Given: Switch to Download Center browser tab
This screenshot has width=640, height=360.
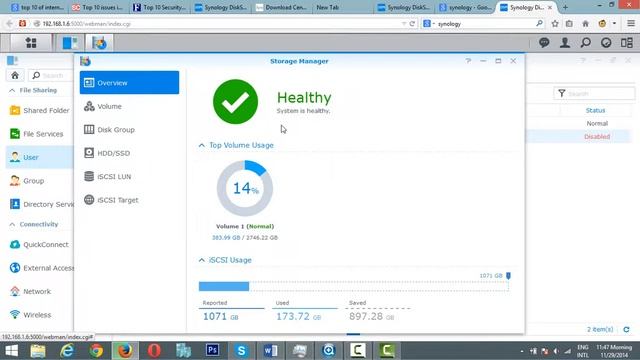Looking at the screenshot, I should pos(282,7).
